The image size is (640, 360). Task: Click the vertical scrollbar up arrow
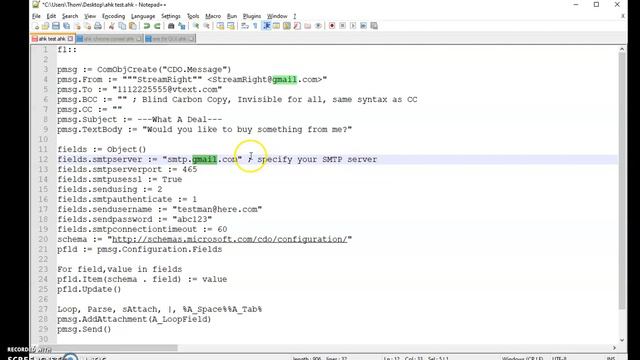(622, 49)
